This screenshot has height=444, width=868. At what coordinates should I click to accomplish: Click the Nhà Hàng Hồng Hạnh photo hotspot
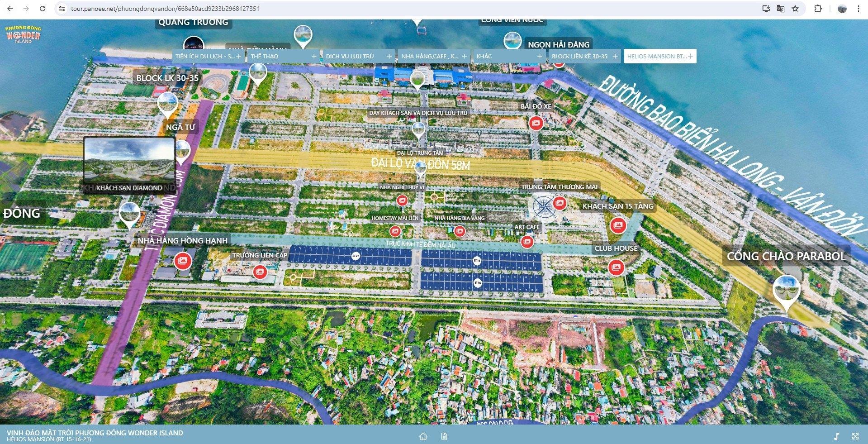[182, 261]
